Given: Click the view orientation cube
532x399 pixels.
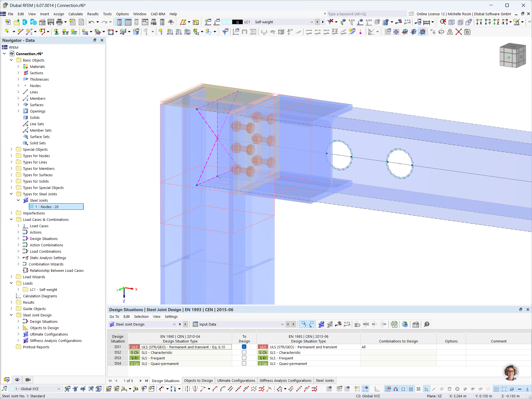Looking at the screenshot, I should click(x=512, y=55).
